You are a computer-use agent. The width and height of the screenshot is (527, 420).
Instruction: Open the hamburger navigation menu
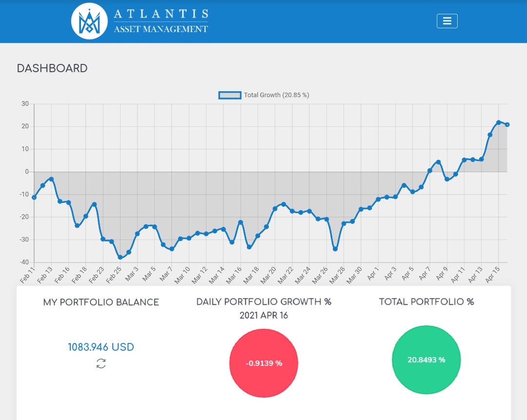pyautogui.click(x=447, y=21)
